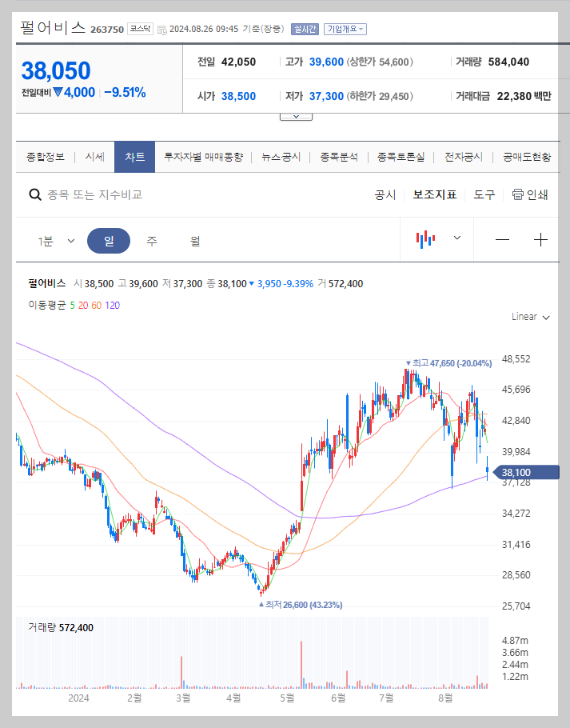Image resolution: width=570 pixels, height=728 pixels.
Task: Switch to the 시세 tab
Action: tap(94, 157)
